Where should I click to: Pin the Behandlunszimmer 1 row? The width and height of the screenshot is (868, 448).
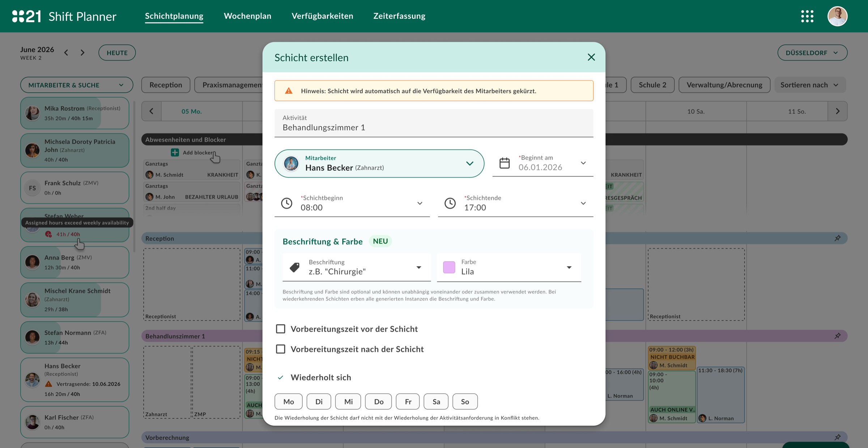(x=838, y=336)
